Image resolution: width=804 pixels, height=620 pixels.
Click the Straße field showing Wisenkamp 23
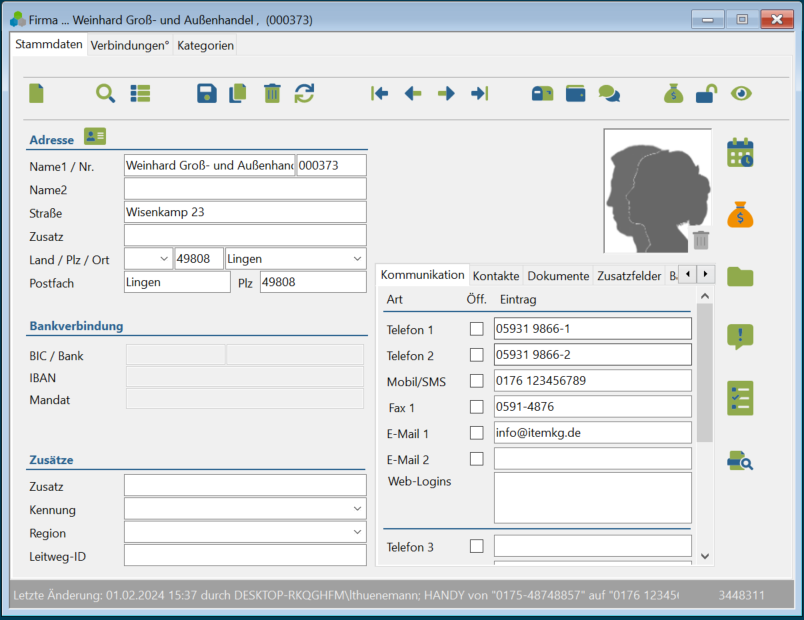click(245, 212)
